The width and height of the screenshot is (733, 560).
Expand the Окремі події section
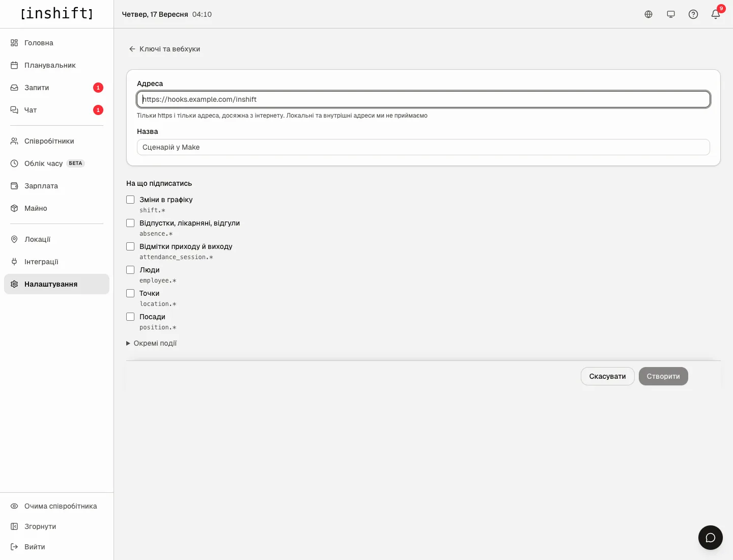[x=152, y=343]
